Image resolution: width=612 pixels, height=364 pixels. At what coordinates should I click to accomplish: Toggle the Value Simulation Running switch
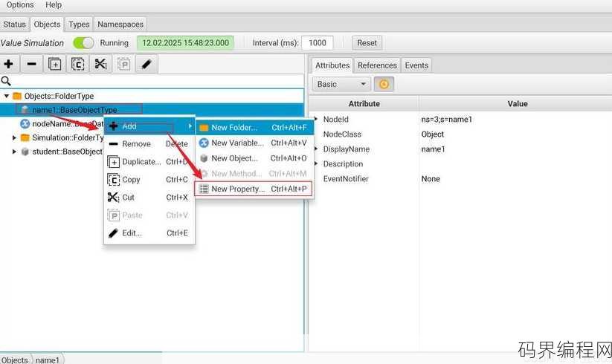click(x=83, y=43)
